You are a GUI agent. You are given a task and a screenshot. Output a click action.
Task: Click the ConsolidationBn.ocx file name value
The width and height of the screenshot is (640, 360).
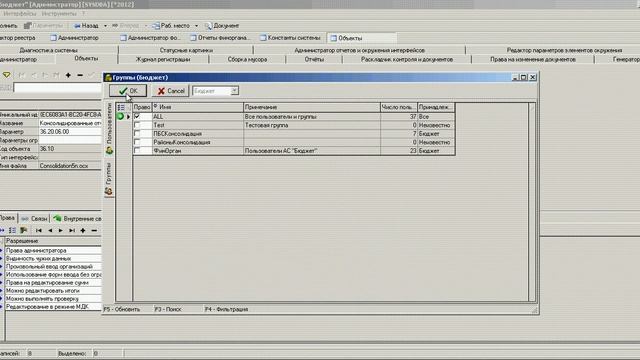click(x=70, y=166)
